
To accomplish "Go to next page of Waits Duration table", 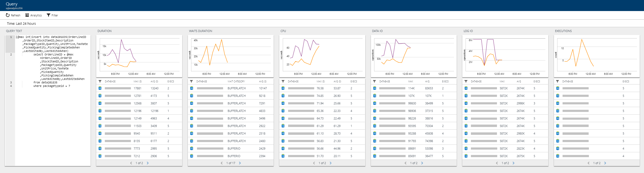I will pos(240,163).
